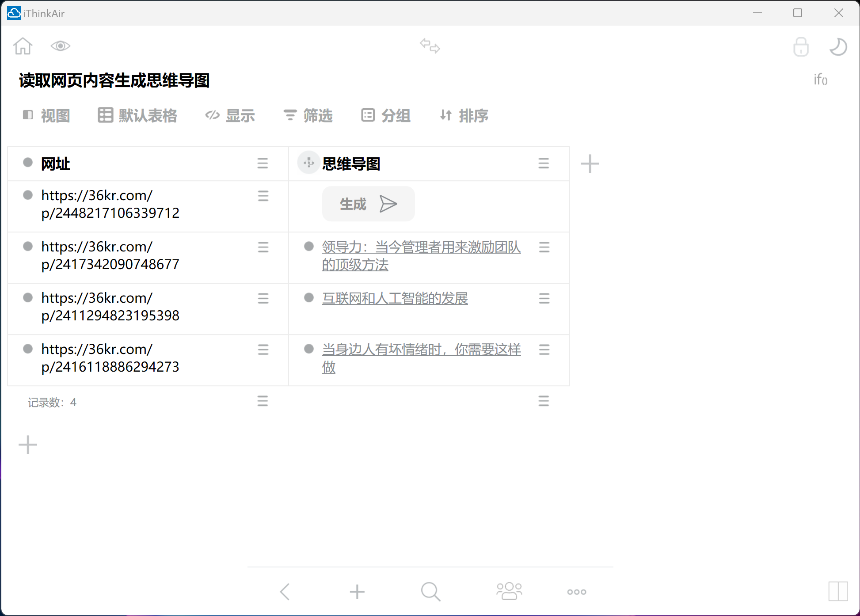This screenshot has width=860, height=616.
Task: Open search with magnifier icon
Action: coord(430,592)
